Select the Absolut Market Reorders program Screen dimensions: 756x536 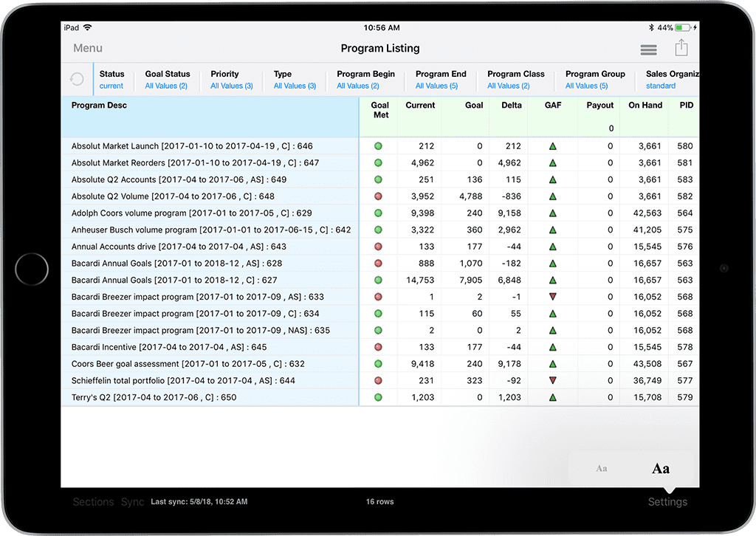click(195, 163)
